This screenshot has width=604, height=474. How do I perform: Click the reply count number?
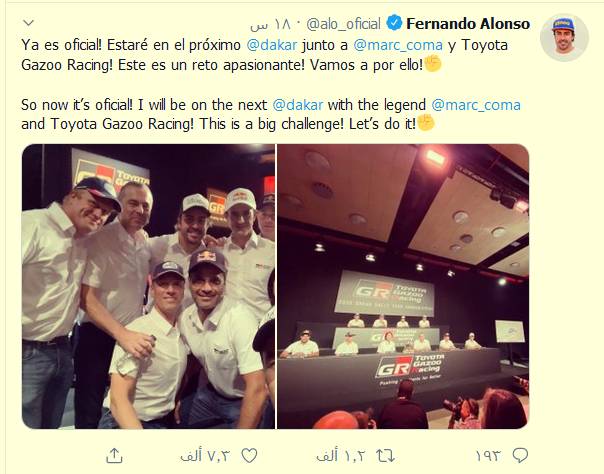click(488, 456)
